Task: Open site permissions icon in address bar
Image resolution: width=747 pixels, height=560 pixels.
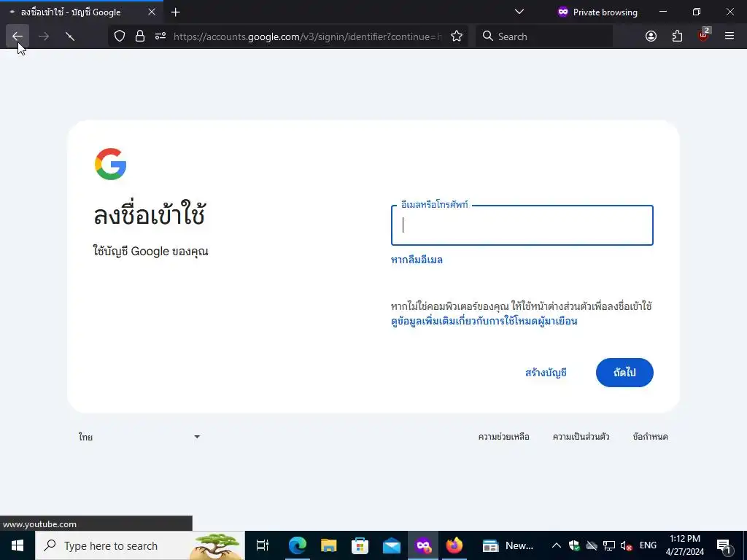Action: coord(160,36)
